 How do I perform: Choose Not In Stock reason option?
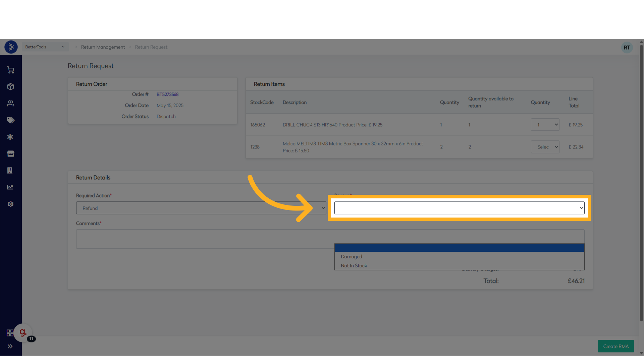354,266
